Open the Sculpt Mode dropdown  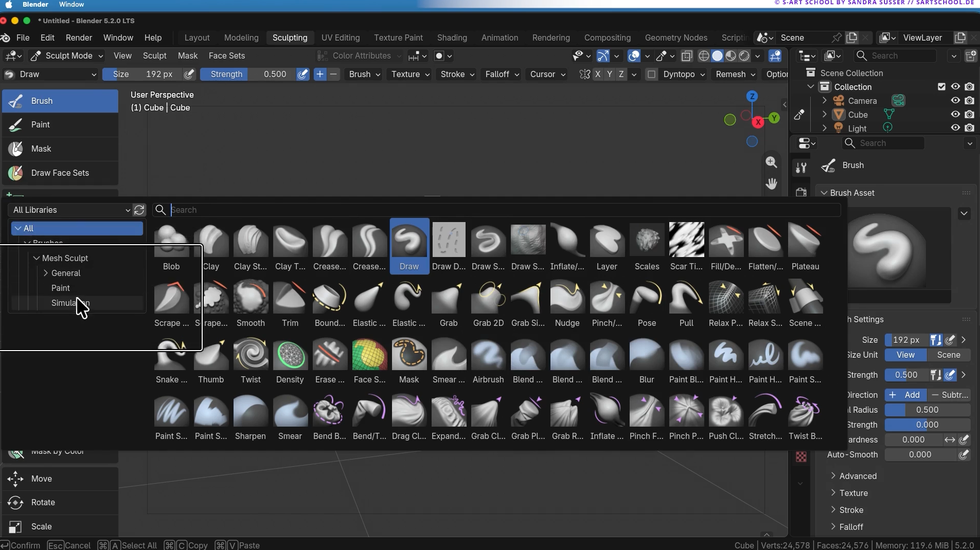[x=67, y=56]
